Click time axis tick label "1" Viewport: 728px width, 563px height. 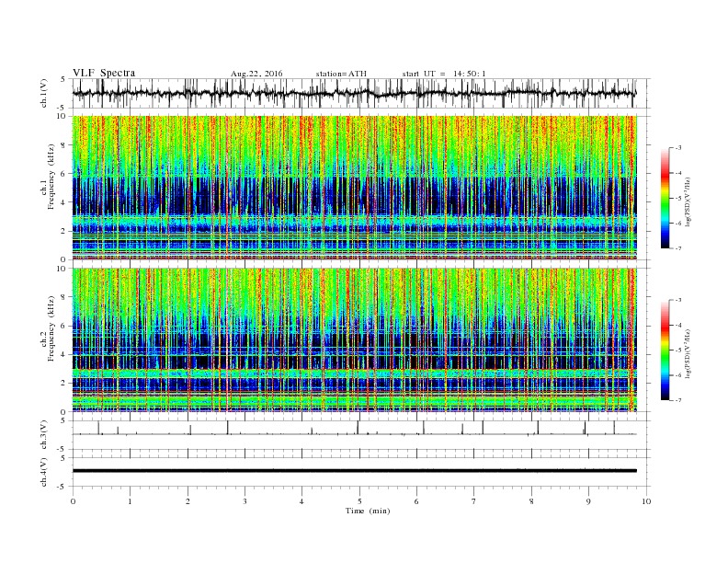(x=130, y=501)
